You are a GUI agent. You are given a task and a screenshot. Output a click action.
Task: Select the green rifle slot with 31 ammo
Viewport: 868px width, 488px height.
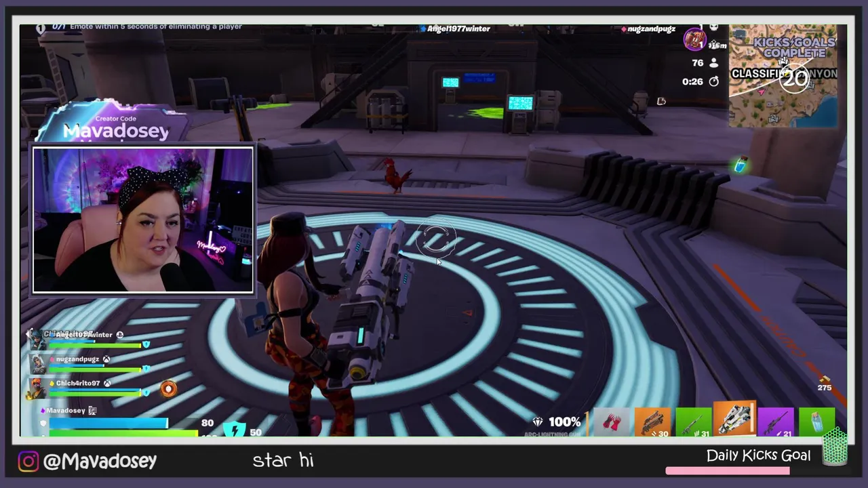tap(693, 421)
